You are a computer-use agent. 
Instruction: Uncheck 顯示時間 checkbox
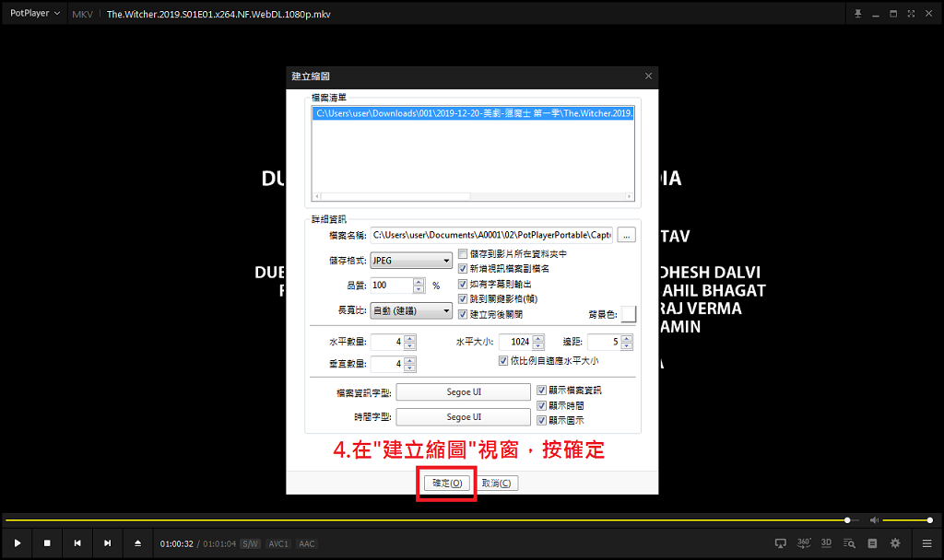click(x=541, y=406)
